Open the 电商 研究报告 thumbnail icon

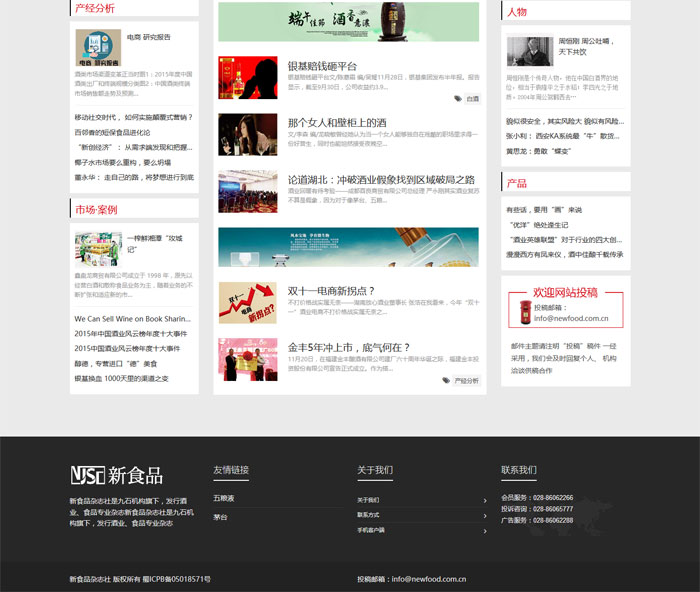click(98, 47)
